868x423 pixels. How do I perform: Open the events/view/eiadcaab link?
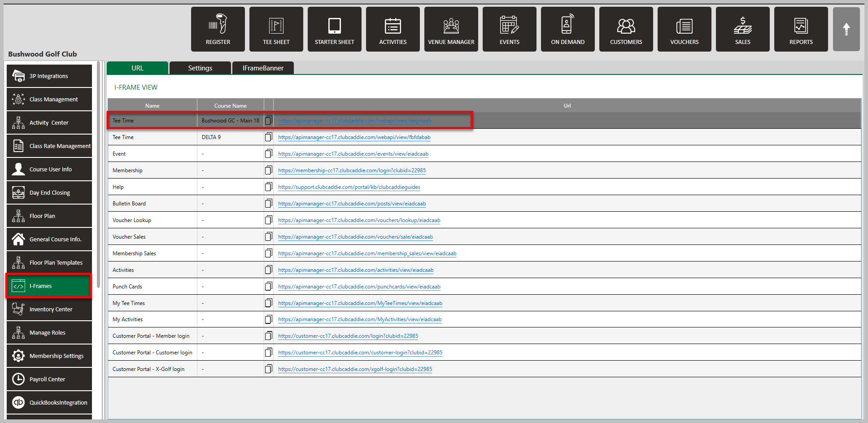click(353, 154)
